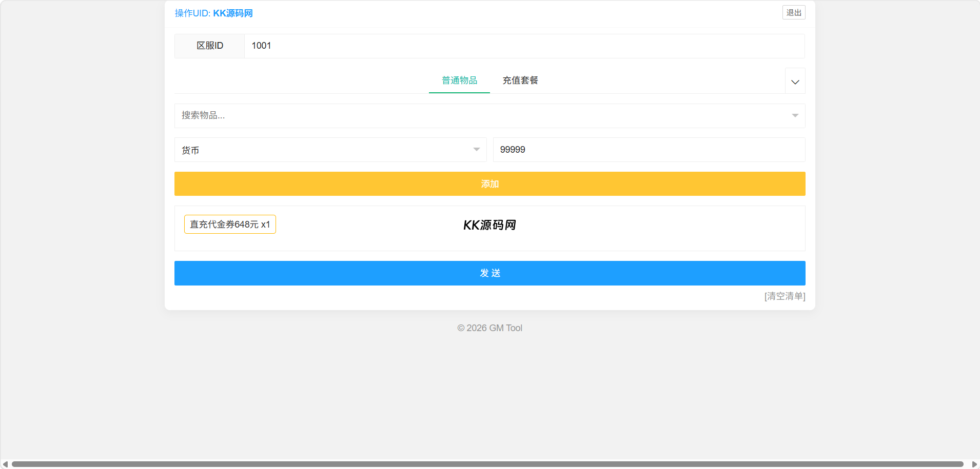Image resolution: width=980 pixels, height=469 pixels.
Task: Click the KK源码网 watermark logo
Action: pos(489,225)
